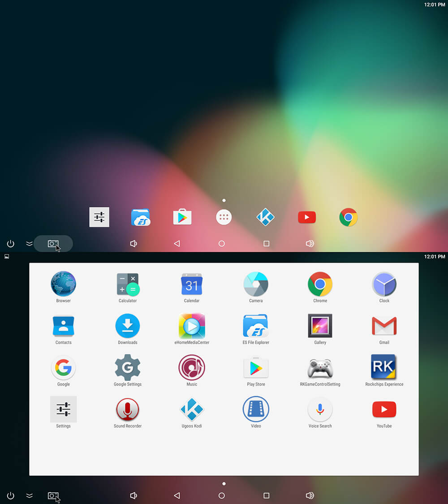Viewport: 448px width, 504px height.
Task: Start Voice Search
Action: coord(320,409)
